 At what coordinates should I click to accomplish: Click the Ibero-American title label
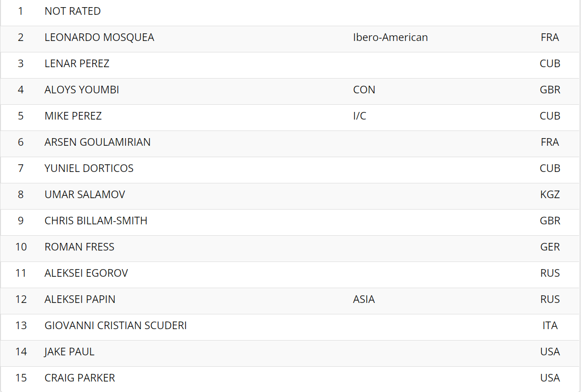390,37
